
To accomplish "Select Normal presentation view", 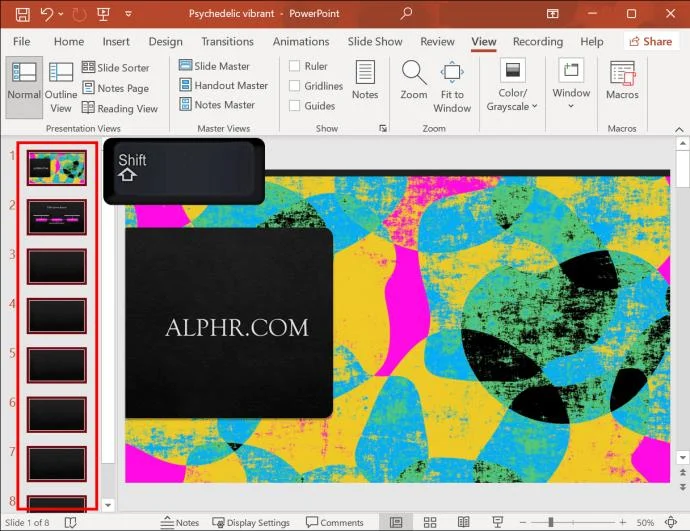I will click(x=24, y=87).
